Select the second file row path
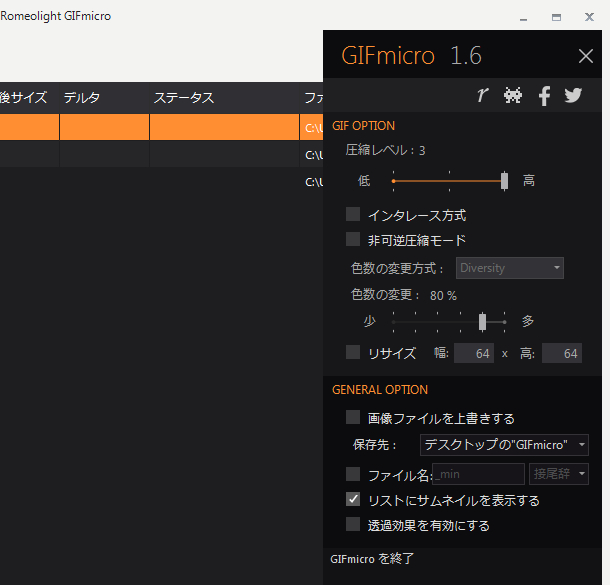Screen dimensions: 610x585 coord(314,155)
